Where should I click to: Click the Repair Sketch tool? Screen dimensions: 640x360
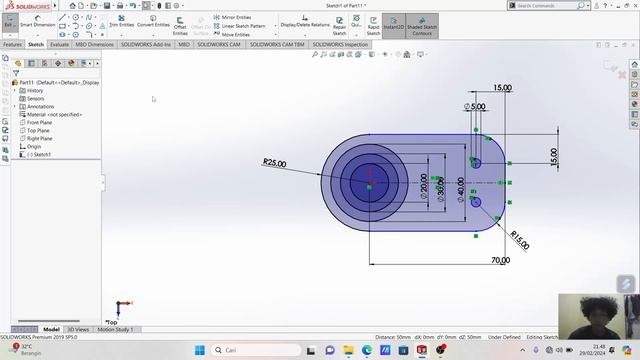click(x=339, y=26)
